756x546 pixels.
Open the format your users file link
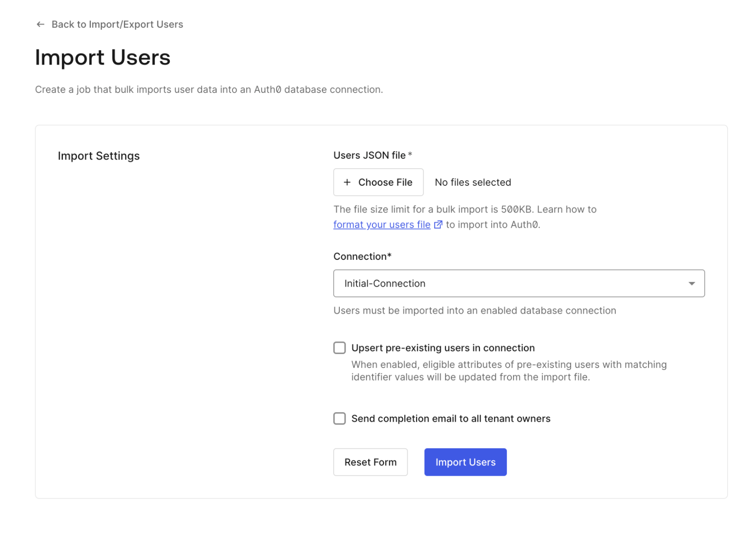(382, 225)
